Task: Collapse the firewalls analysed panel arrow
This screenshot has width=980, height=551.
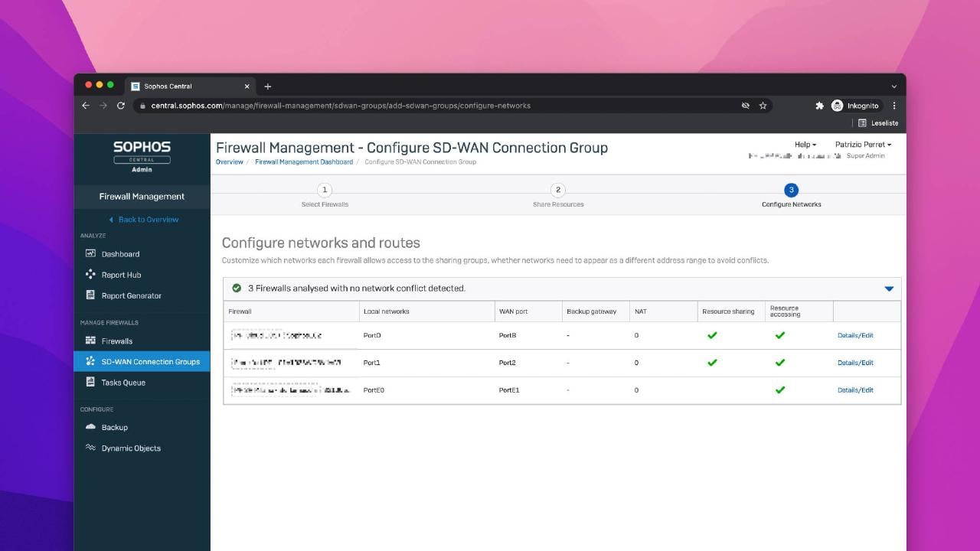Action: 889,289
